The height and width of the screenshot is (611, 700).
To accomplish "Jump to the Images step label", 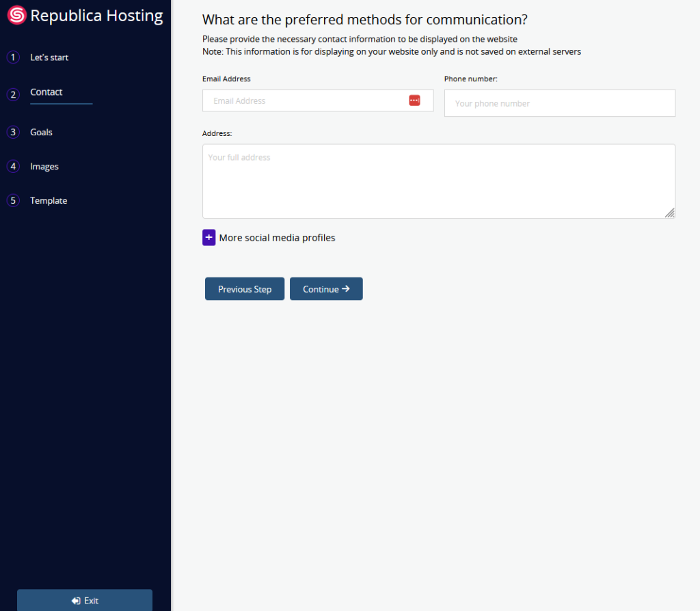I will (x=44, y=167).
